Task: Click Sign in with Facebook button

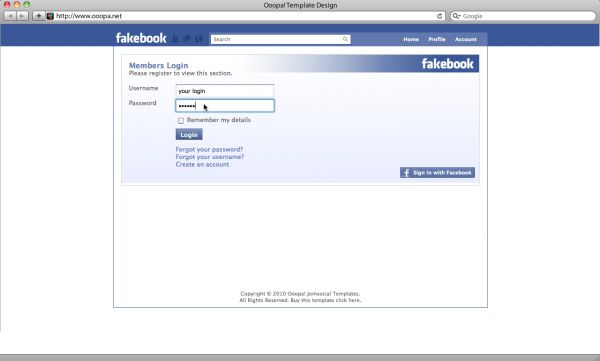Action: point(437,173)
